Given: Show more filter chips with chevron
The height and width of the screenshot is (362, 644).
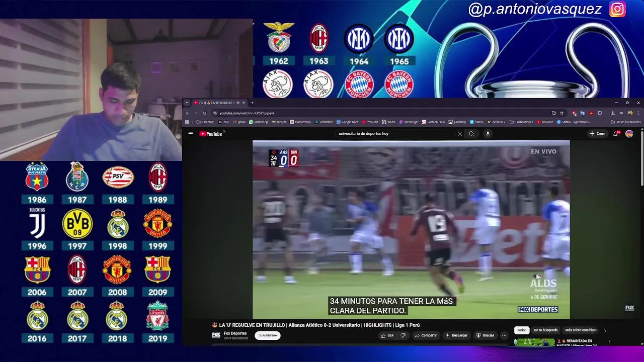Looking at the screenshot, I should click(x=605, y=330).
